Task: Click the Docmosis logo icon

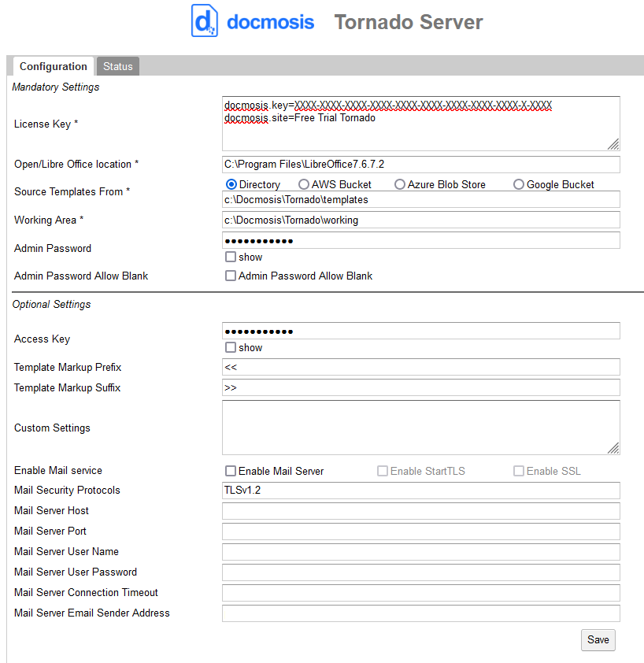Action: tap(204, 20)
